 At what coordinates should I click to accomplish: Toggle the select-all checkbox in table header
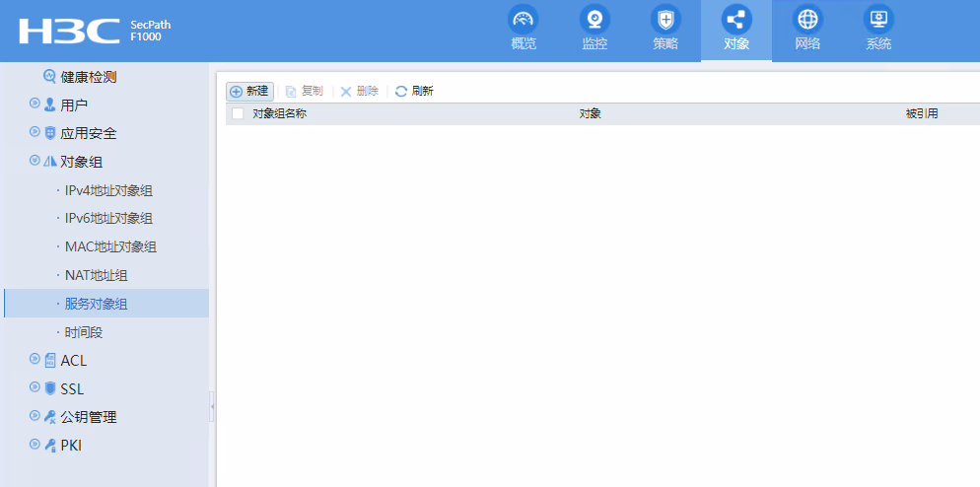238,114
